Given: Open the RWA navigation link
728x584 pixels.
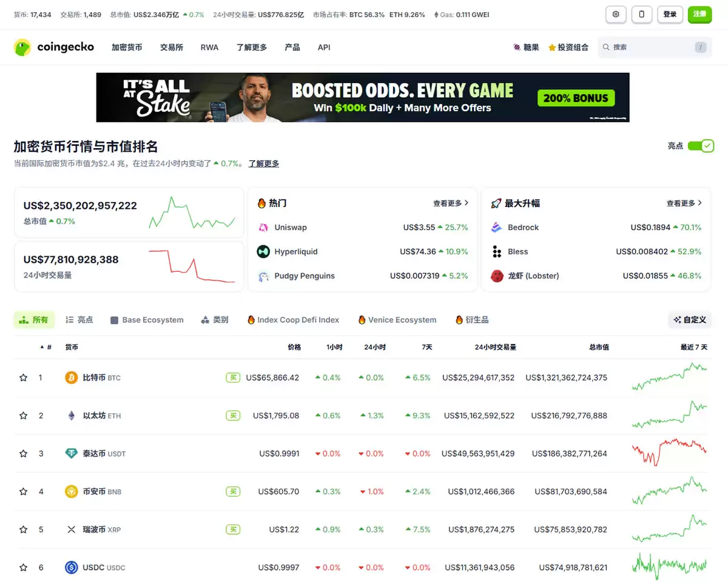Looking at the screenshot, I should point(209,47).
